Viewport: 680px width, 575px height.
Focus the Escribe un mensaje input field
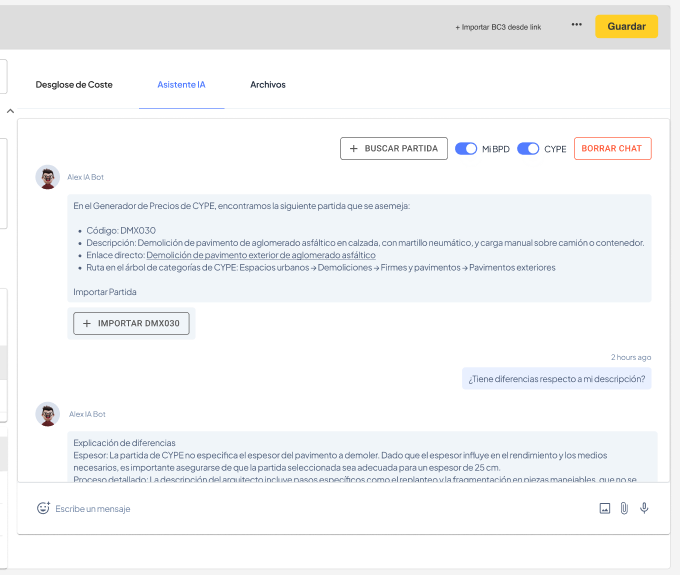click(300, 508)
